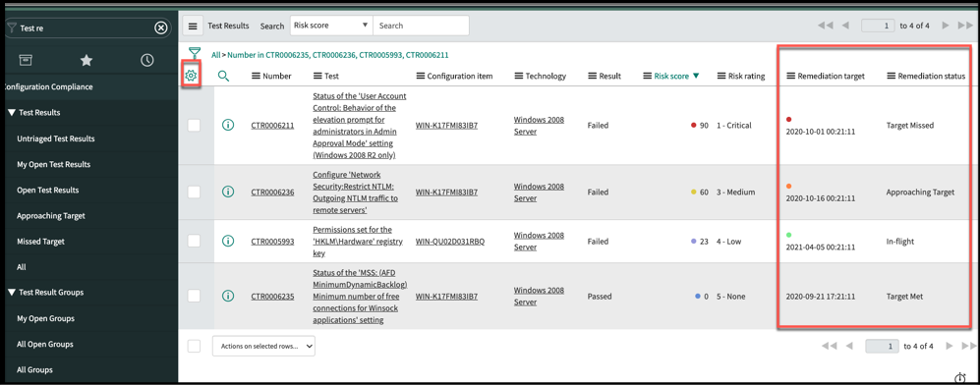Preview record CTR0006236 info icon

pos(228,192)
